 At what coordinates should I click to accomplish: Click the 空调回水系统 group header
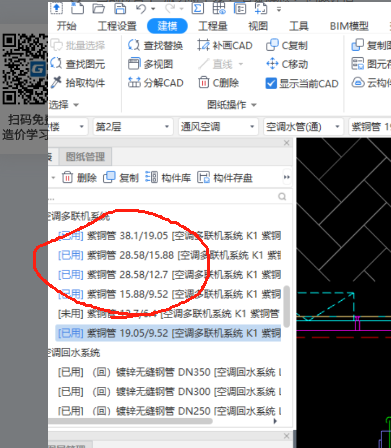[x=74, y=353]
